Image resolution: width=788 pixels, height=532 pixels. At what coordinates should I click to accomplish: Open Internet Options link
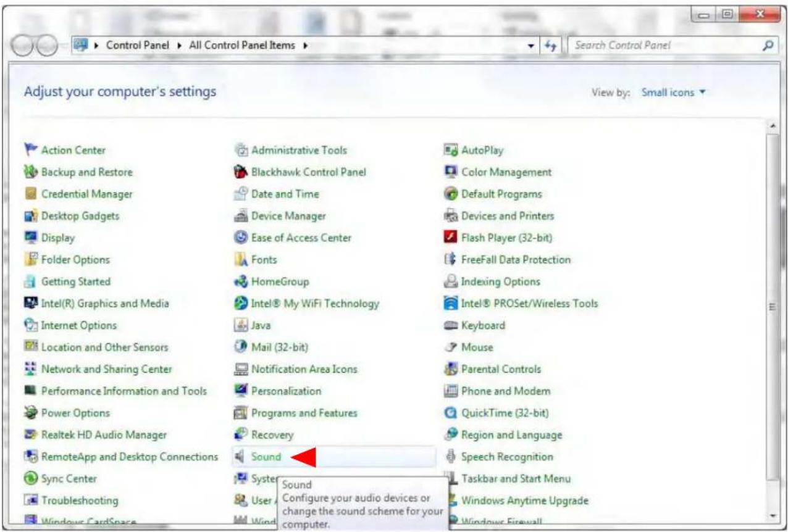coord(78,325)
